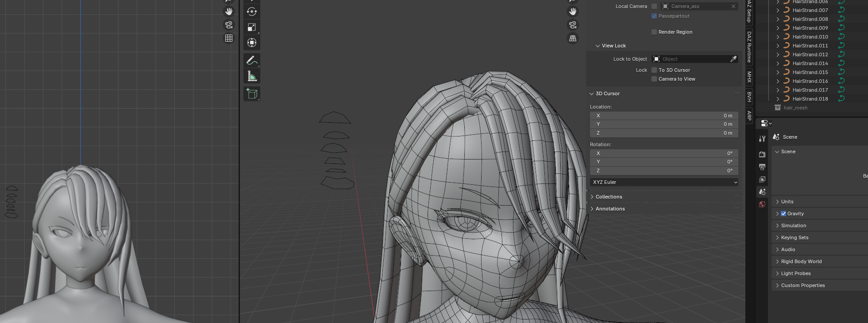Toggle camera view in the left viewport

click(229, 25)
